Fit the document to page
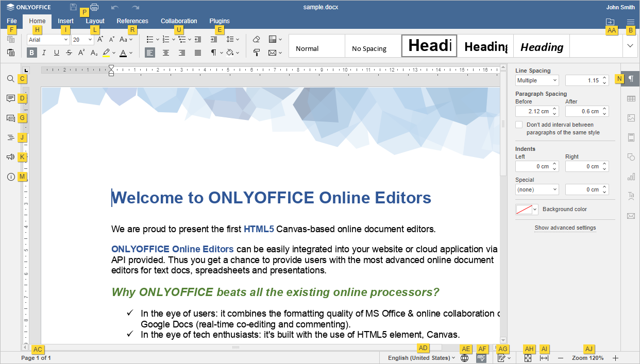The image size is (640, 364). [x=528, y=358]
